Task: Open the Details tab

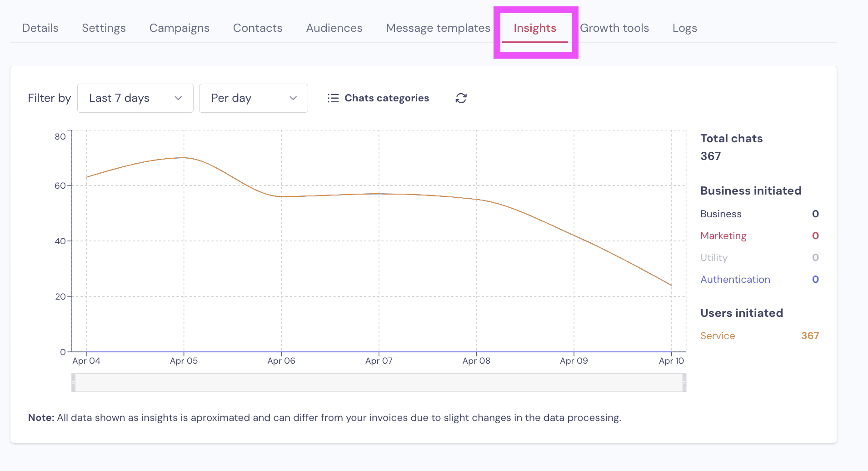Action: 40,28
